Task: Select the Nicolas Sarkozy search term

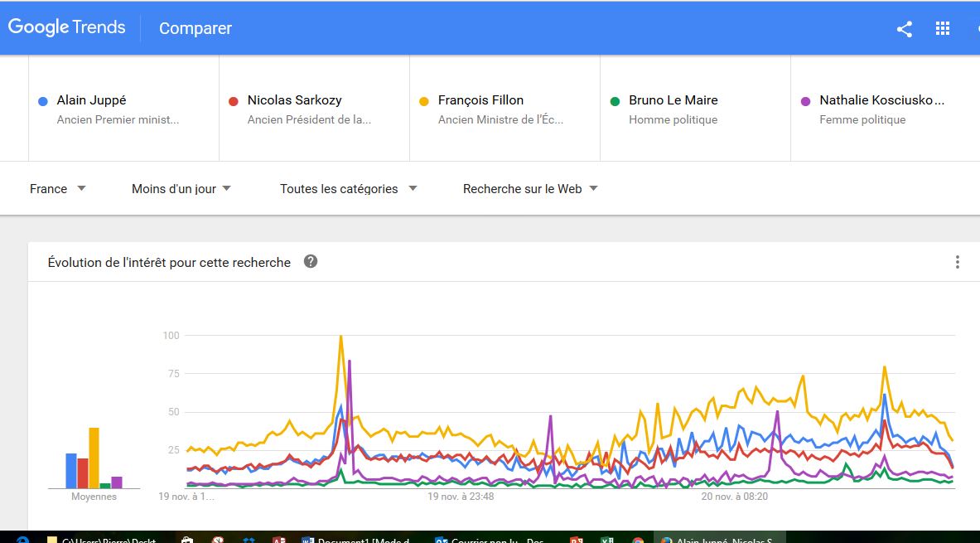Action: tap(294, 100)
